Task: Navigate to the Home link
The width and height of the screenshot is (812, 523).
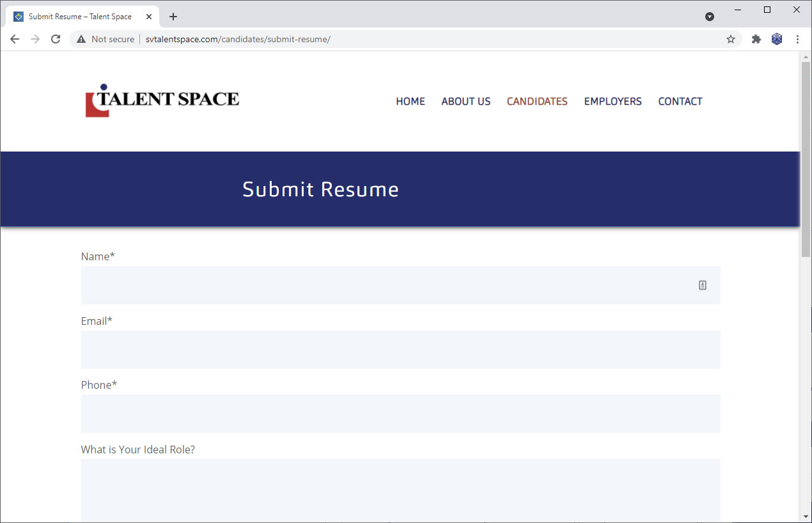Action: (x=410, y=101)
